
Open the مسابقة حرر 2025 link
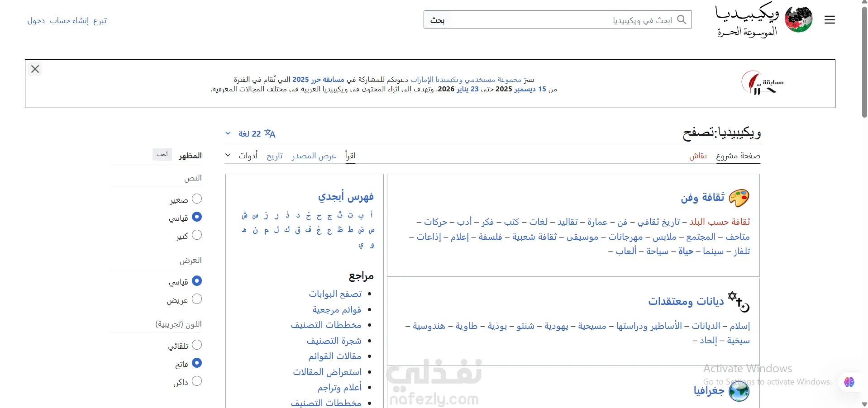coord(318,80)
